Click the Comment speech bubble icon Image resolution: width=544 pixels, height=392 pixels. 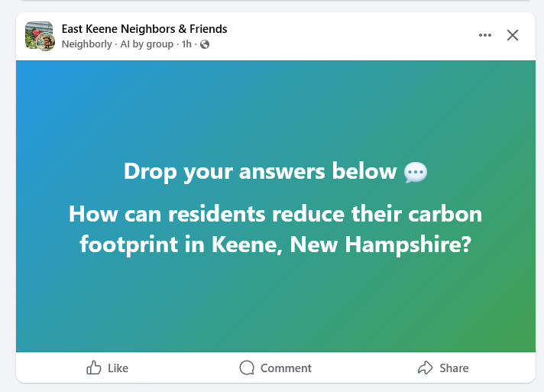pos(247,368)
